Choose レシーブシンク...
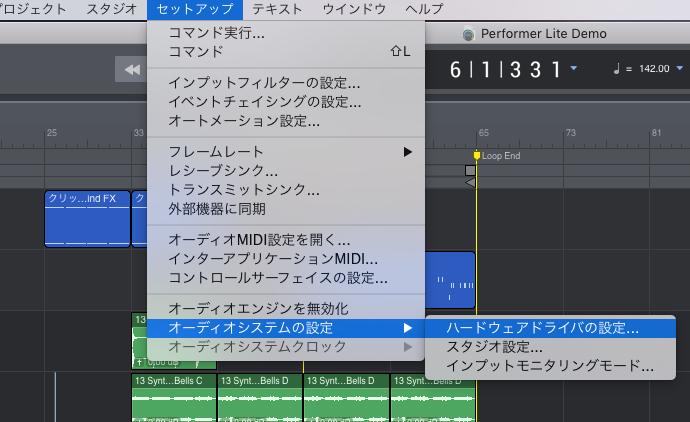Image resolution: width=690 pixels, height=422 pixels. pyautogui.click(x=286, y=171)
